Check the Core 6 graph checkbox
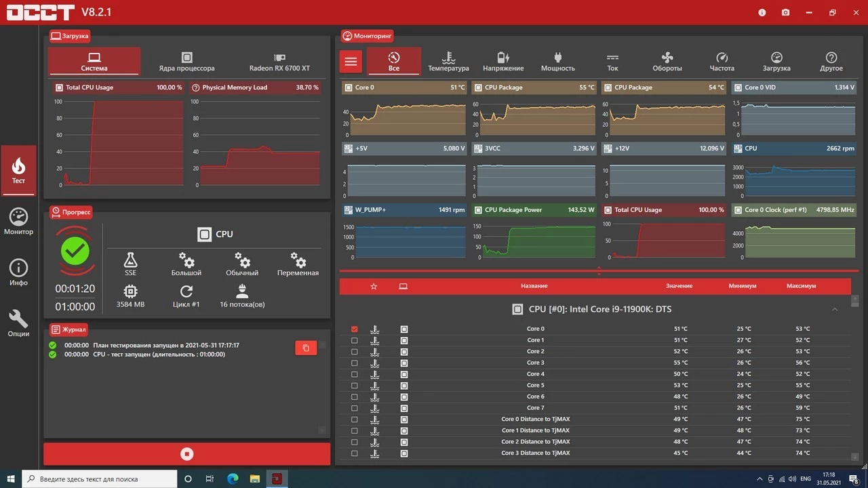 coord(354,396)
